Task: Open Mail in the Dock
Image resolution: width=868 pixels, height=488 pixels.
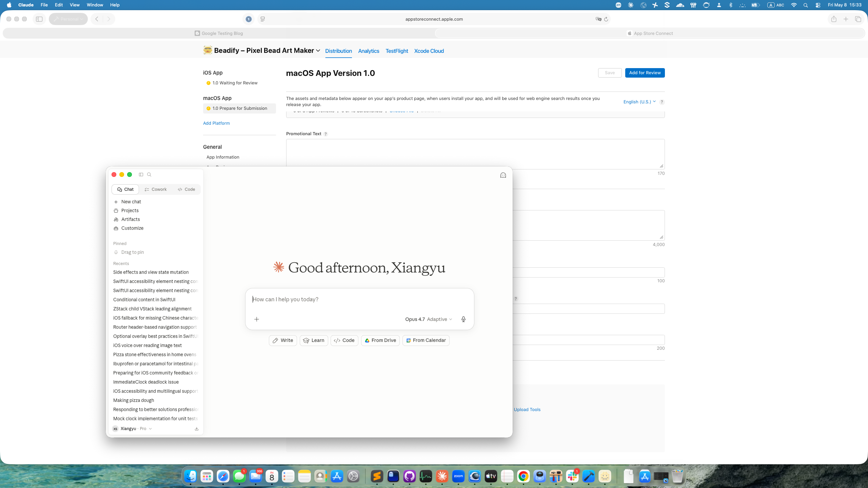Action: tap(256, 476)
